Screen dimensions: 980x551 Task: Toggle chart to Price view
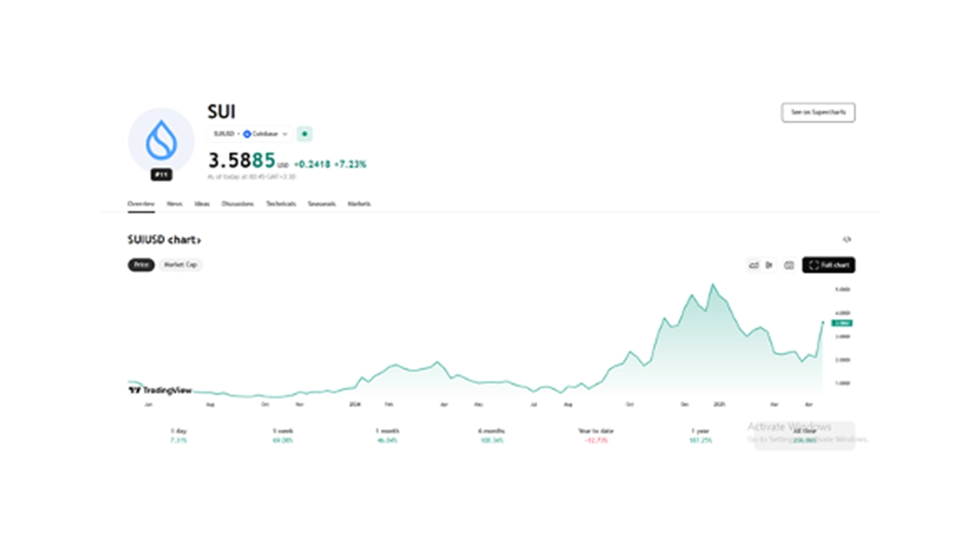pyautogui.click(x=141, y=265)
